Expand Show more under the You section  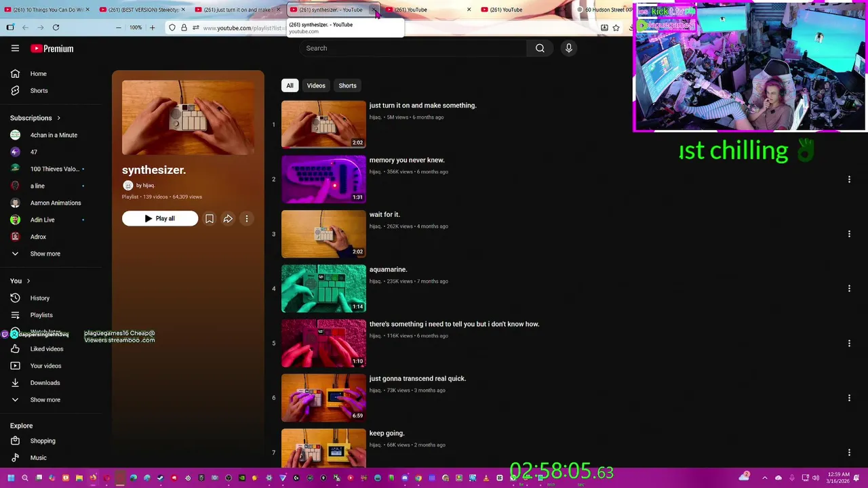[x=45, y=400]
